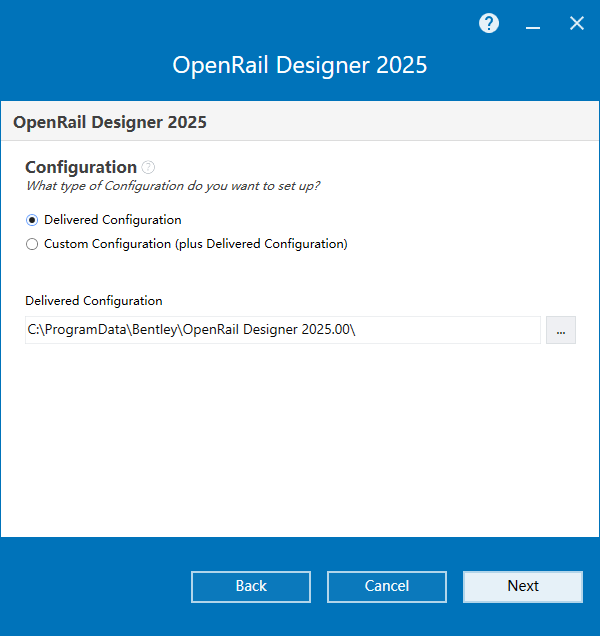
Task: Choose the Custom Configuration radio button
Action: point(32,244)
